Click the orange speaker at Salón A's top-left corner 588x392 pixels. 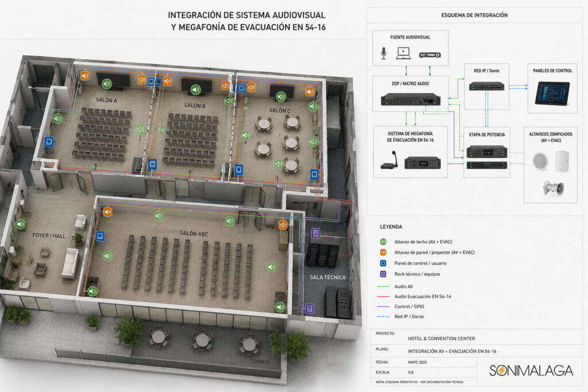(85, 76)
